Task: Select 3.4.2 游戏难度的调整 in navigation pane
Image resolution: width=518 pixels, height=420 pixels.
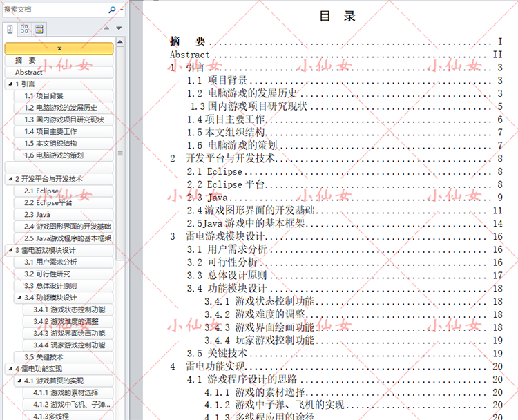Action: coord(68,321)
